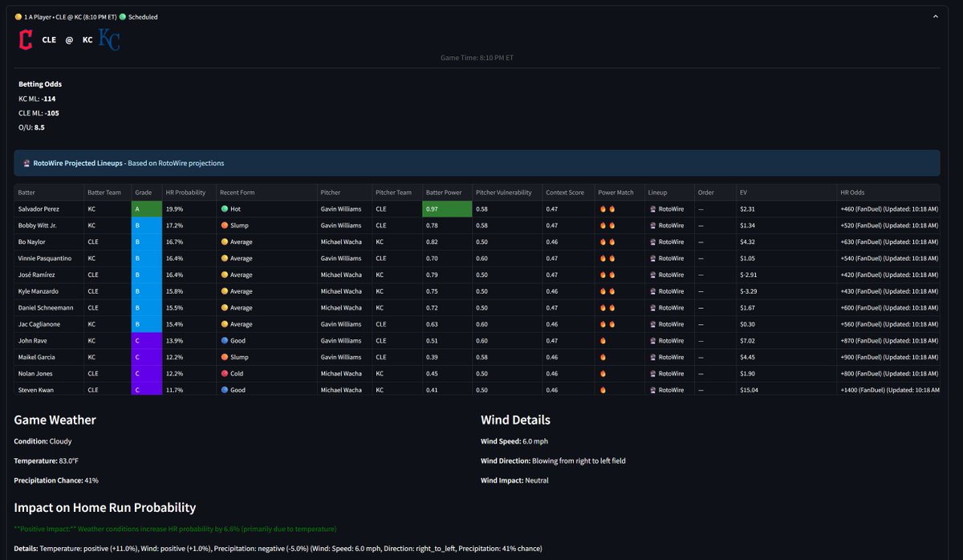Screen dimensions: 963x560
Task: Click the Average form icon for Bo Naylor
Action: click(226, 241)
